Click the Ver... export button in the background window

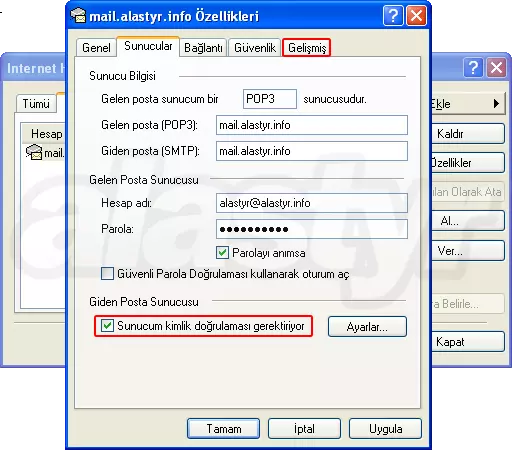[468, 251]
